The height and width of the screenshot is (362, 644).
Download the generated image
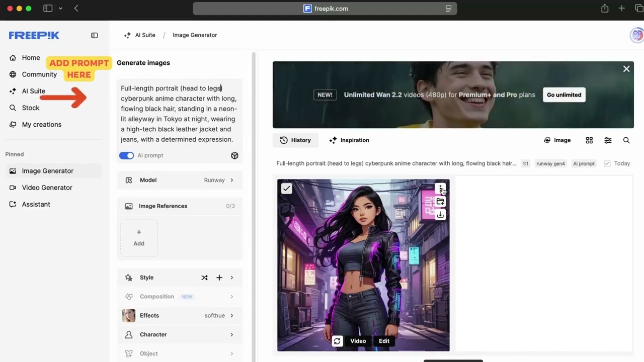pyautogui.click(x=440, y=215)
